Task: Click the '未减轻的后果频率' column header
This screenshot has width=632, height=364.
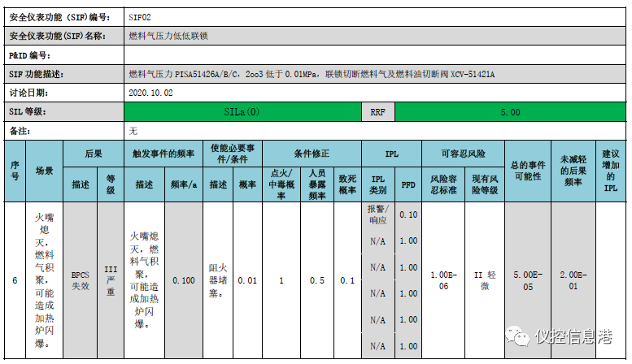Action: 573,171
